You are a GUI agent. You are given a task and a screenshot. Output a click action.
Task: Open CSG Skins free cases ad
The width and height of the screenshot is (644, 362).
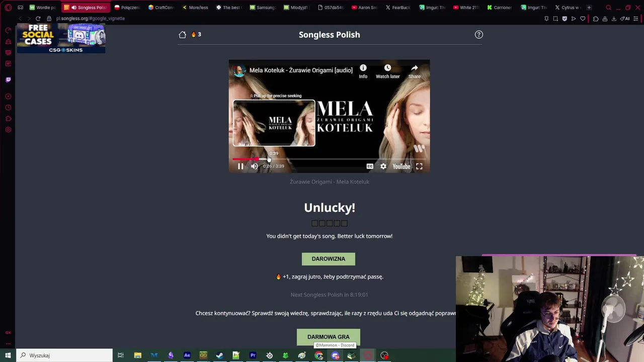tap(61, 38)
